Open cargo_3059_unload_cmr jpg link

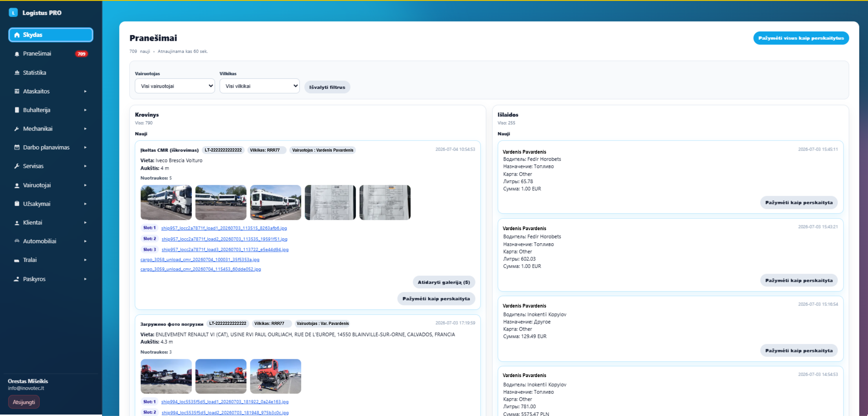click(201, 269)
